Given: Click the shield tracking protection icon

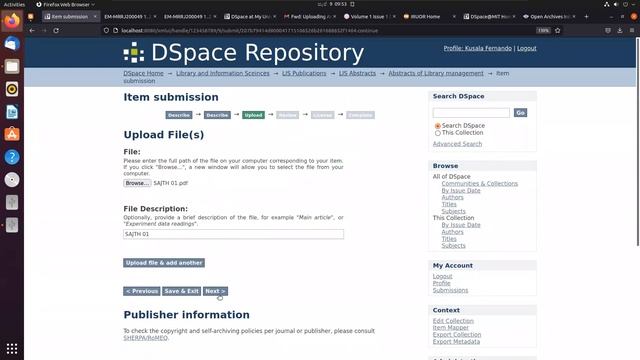Looking at the screenshot, I should (x=106, y=30).
